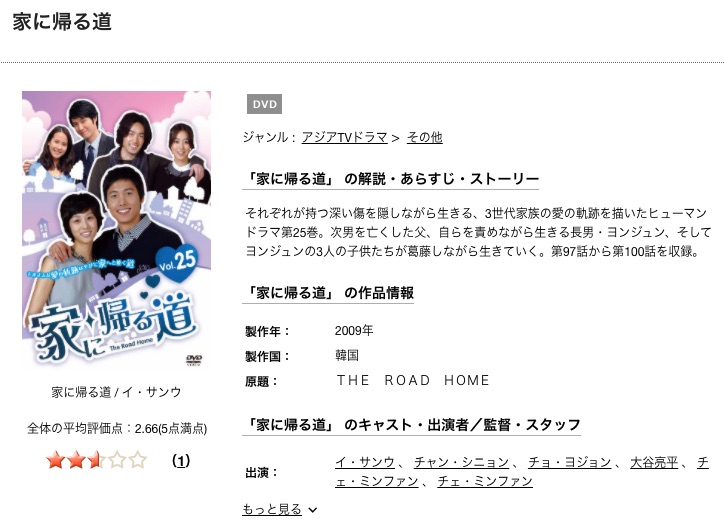Click the 家に帰る道 / イ・サンウ caption under cover
The image size is (724, 524).
(116, 392)
